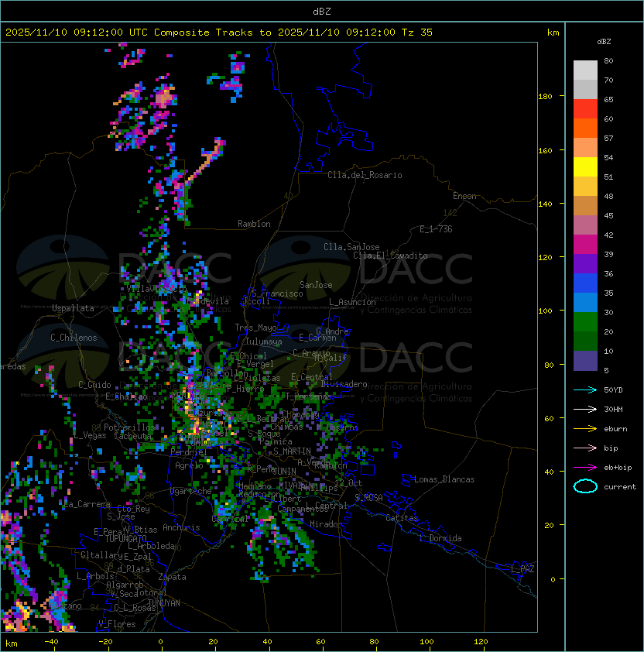Click the "-40" km tick on the horizontal axis
The height and width of the screenshot is (652, 644).
[51, 642]
